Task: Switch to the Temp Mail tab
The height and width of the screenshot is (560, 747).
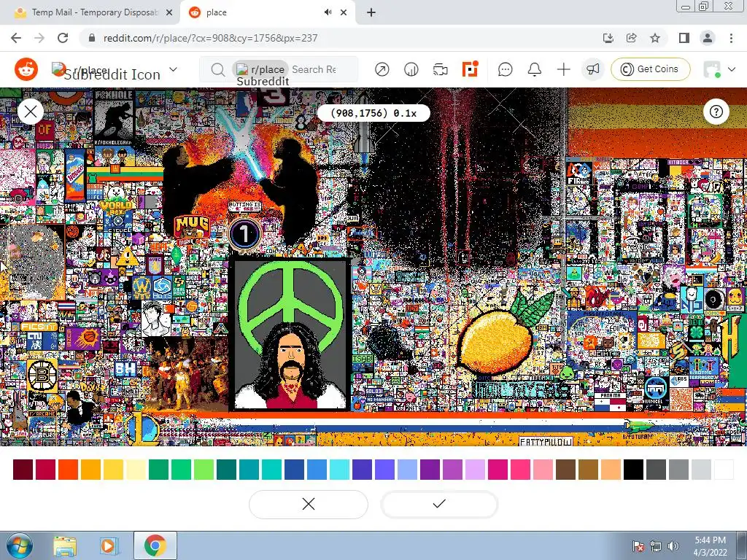Action: (x=93, y=12)
